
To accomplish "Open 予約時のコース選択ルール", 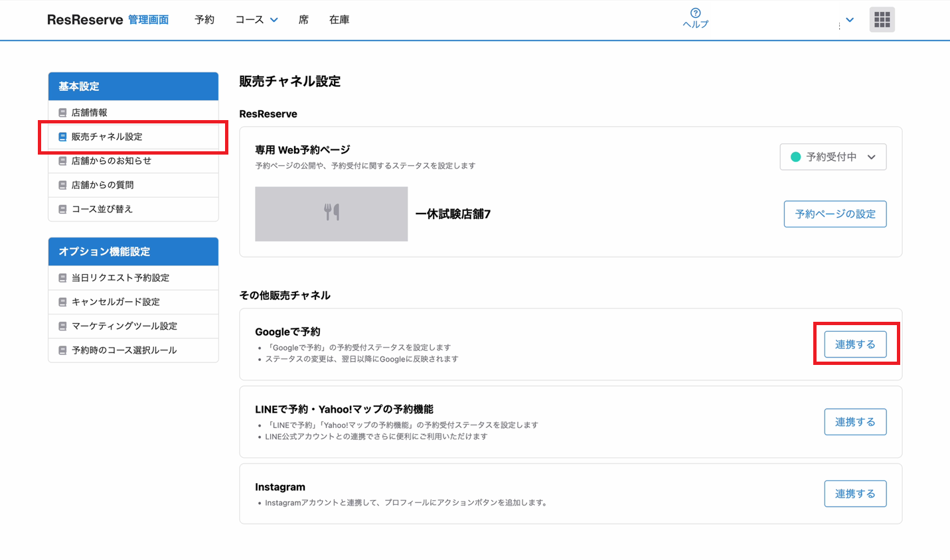I will [133, 350].
